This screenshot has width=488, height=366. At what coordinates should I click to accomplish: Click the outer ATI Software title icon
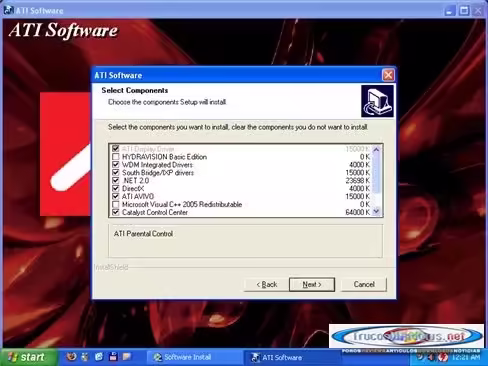click(x=8, y=10)
